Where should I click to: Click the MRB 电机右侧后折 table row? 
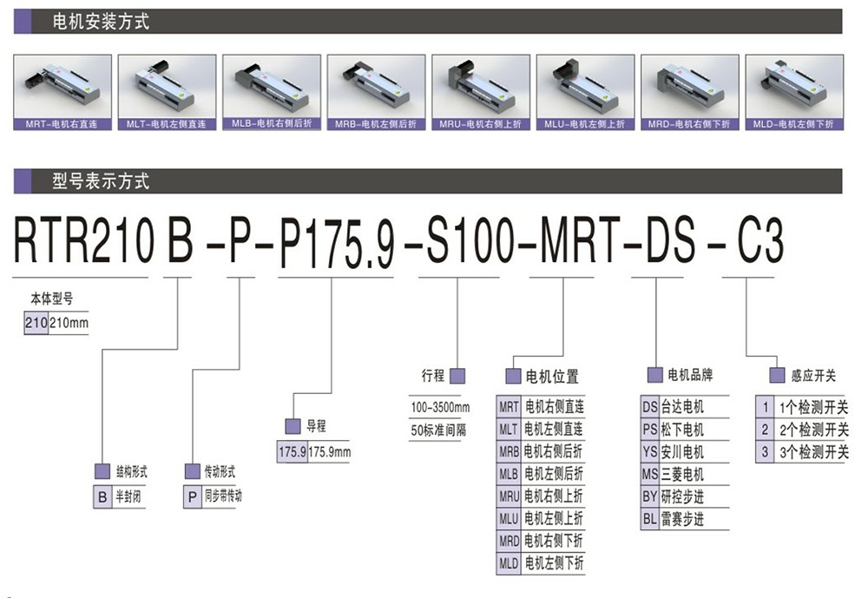pos(541,451)
